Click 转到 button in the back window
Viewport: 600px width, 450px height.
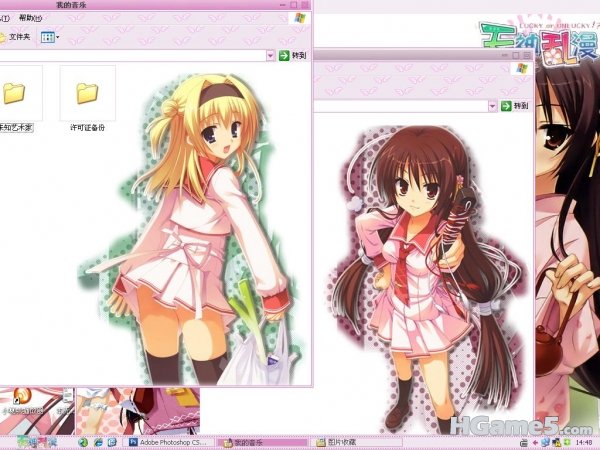514,105
